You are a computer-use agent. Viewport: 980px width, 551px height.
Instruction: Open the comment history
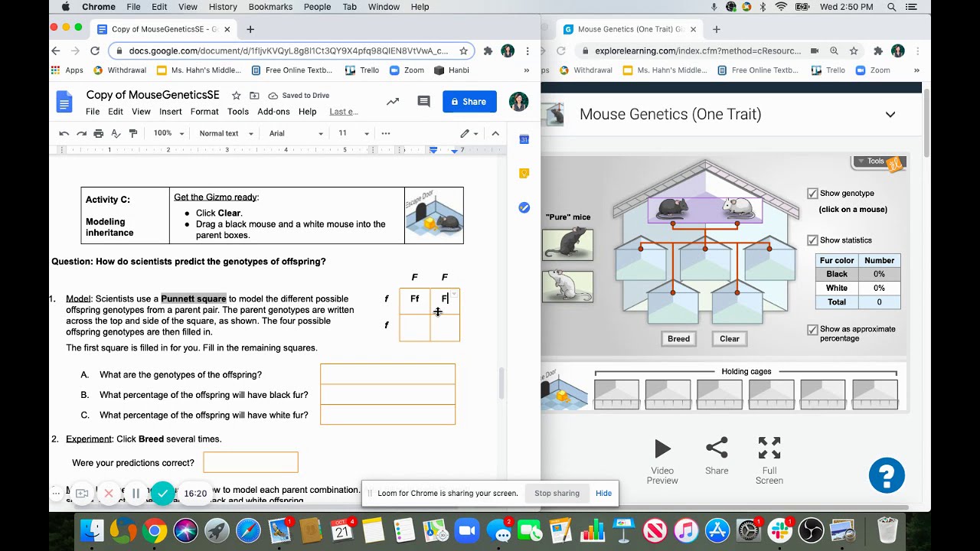(423, 102)
